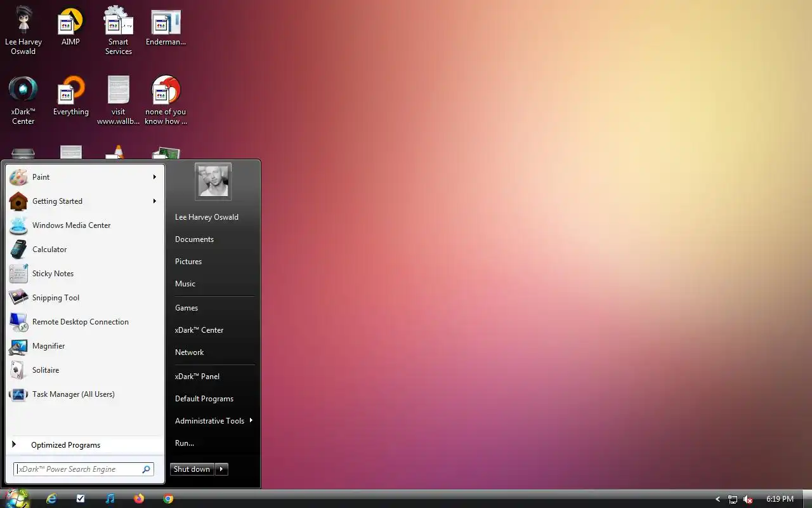Image resolution: width=812 pixels, height=508 pixels.
Task: Select the 'visit www.wallb...' text file icon
Action: click(x=118, y=100)
